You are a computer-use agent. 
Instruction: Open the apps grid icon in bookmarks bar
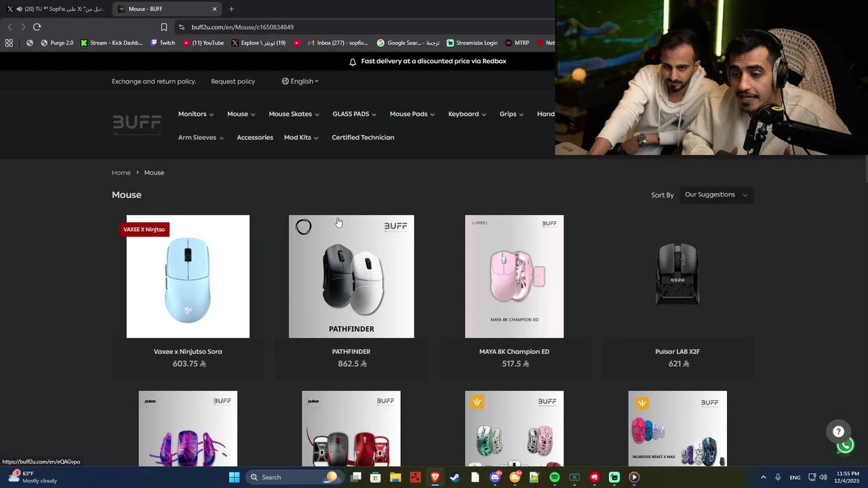click(9, 43)
